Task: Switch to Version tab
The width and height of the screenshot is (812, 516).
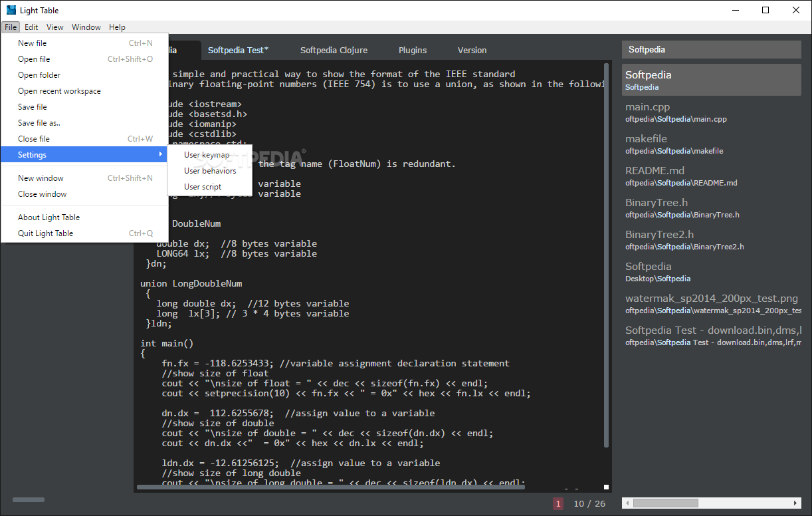Action: [472, 50]
